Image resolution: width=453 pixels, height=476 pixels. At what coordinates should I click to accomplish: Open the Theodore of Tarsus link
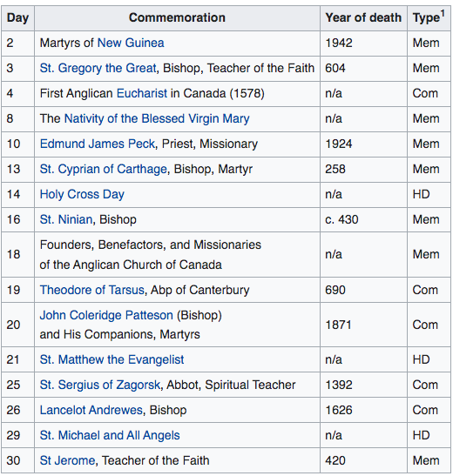[x=91, y=290]
